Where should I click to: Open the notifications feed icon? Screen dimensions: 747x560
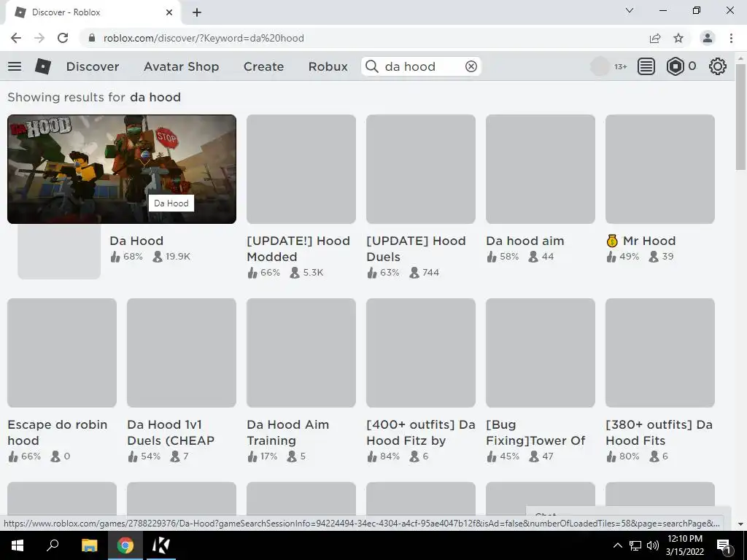[x=646, y=66]
